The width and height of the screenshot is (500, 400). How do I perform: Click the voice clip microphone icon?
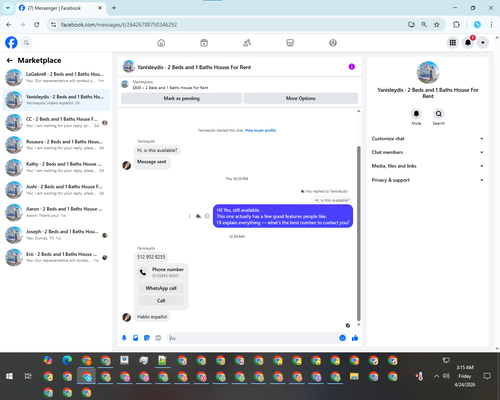click(124, 338)
